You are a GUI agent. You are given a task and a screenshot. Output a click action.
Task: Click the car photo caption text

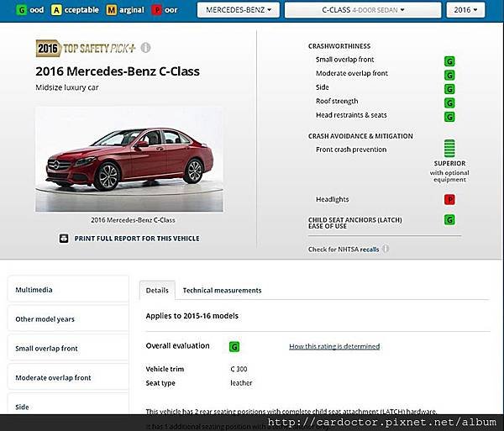coord(133,220)
